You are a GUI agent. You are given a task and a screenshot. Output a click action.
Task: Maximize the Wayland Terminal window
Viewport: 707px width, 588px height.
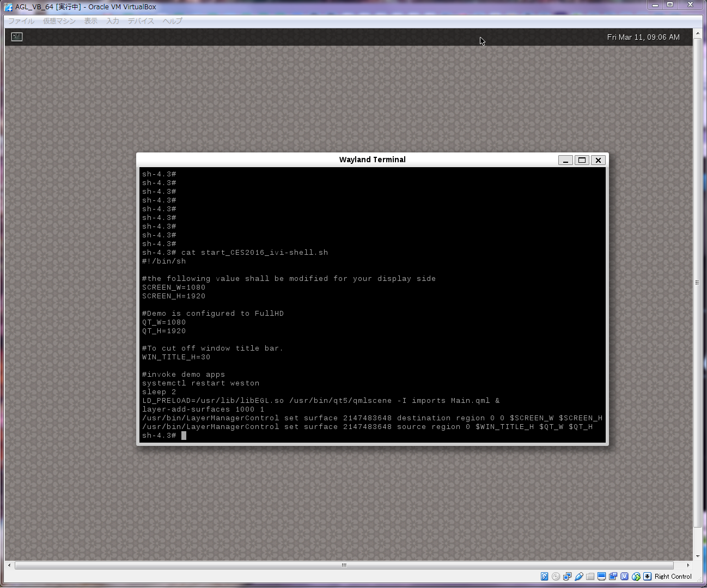[x=582, y=160]
